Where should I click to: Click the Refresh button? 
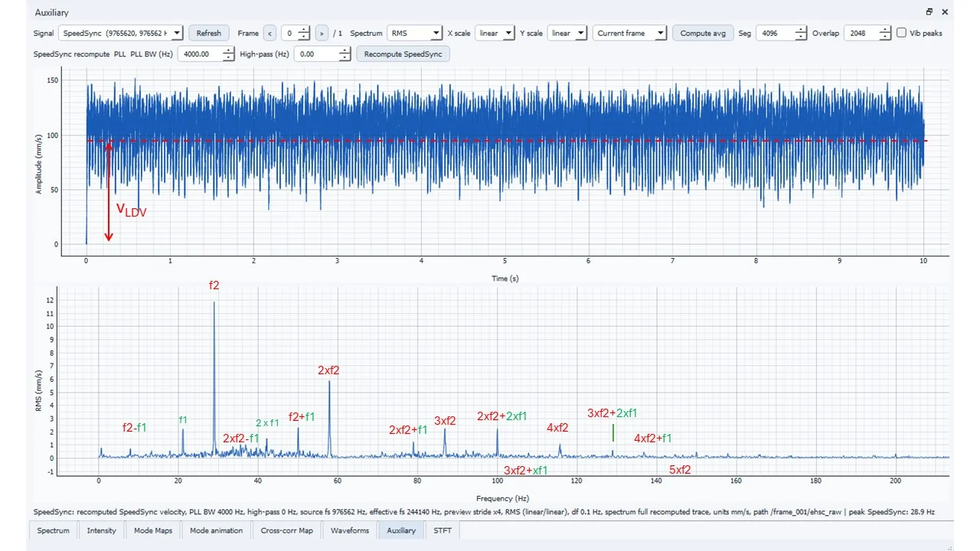tap(208, 33)
